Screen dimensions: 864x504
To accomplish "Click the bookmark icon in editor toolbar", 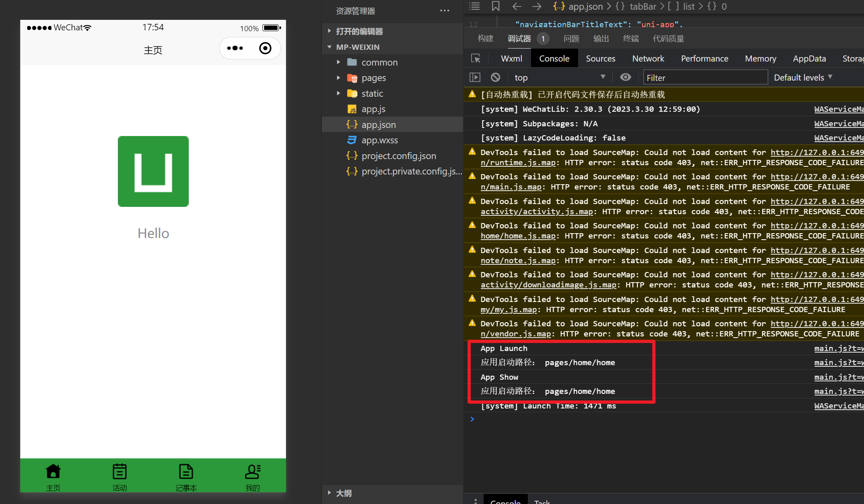I will (x=495, y=6).
